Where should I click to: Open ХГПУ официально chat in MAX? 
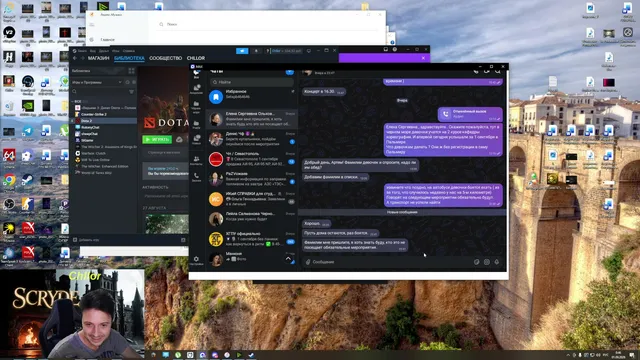[x=251, y=239]
